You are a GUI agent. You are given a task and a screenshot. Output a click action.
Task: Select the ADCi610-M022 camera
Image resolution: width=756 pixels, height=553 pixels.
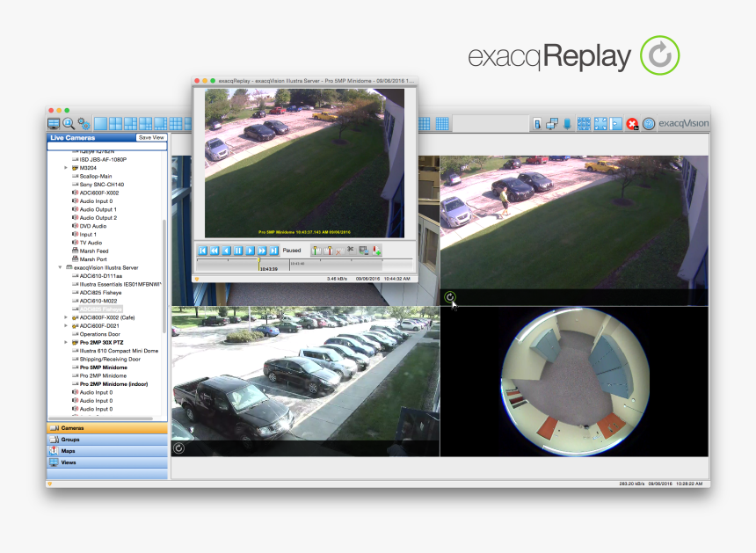98,301
